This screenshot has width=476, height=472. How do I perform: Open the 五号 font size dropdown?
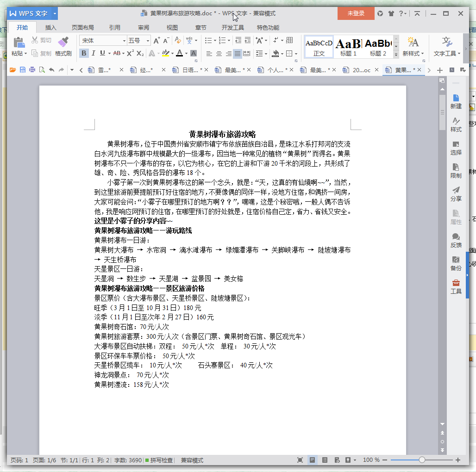pyautogui.click(x=148, y=40)
